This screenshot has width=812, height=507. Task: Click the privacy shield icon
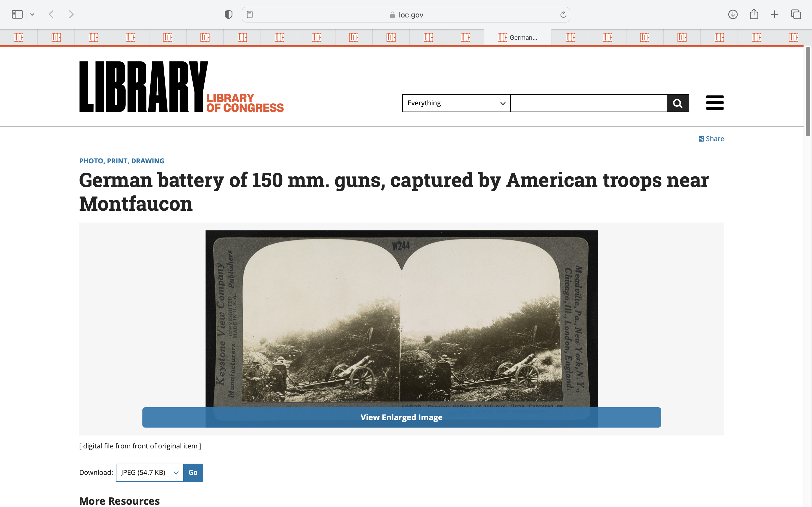[228, 14]
